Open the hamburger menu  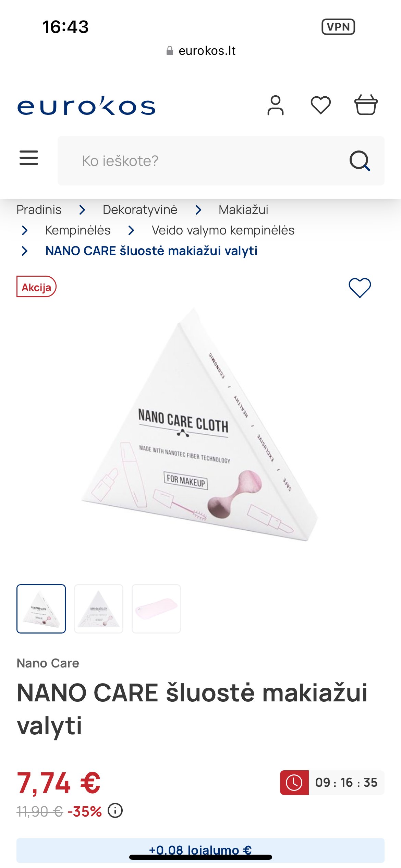click(29, 158)
